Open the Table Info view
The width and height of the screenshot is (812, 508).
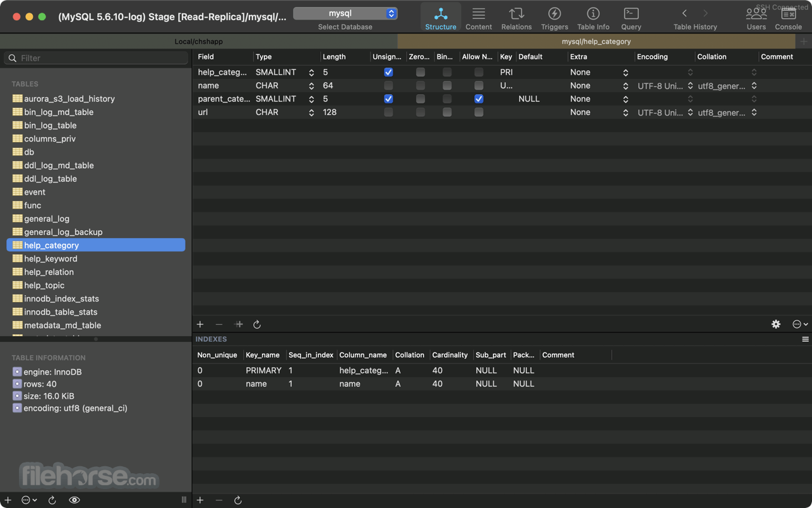coord(593,18)
